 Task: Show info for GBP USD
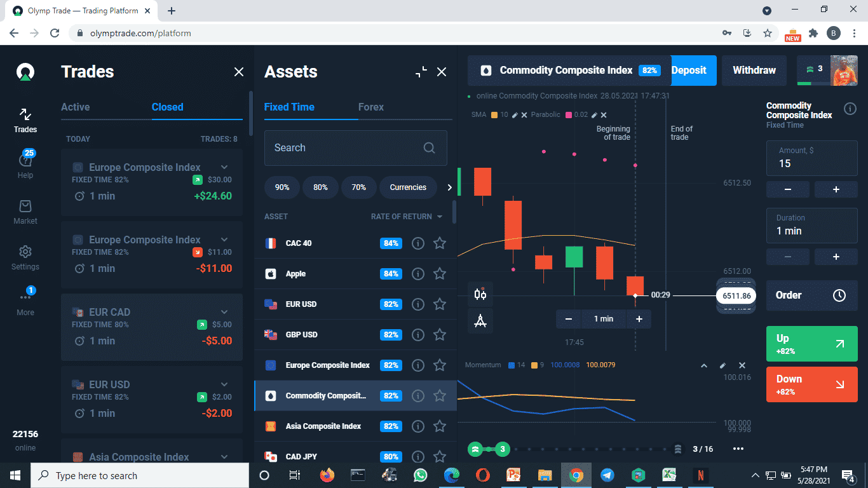pyautogui.click(x=417, y=334)
